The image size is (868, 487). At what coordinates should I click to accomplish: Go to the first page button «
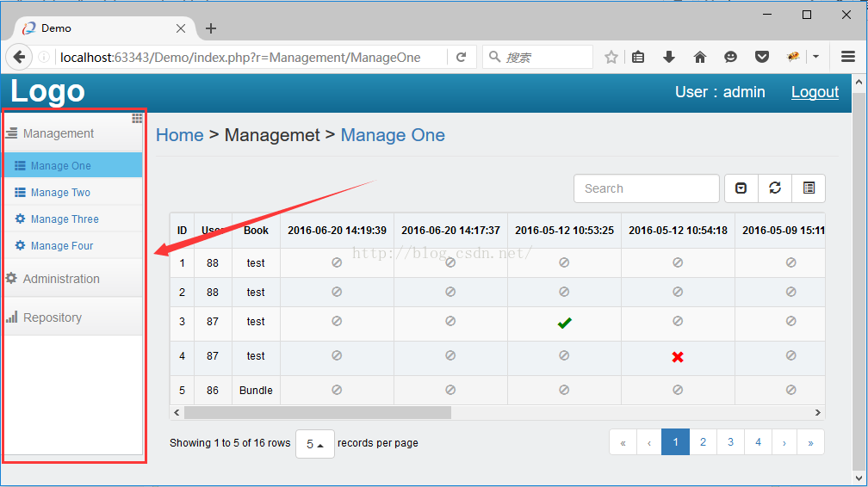623,442
